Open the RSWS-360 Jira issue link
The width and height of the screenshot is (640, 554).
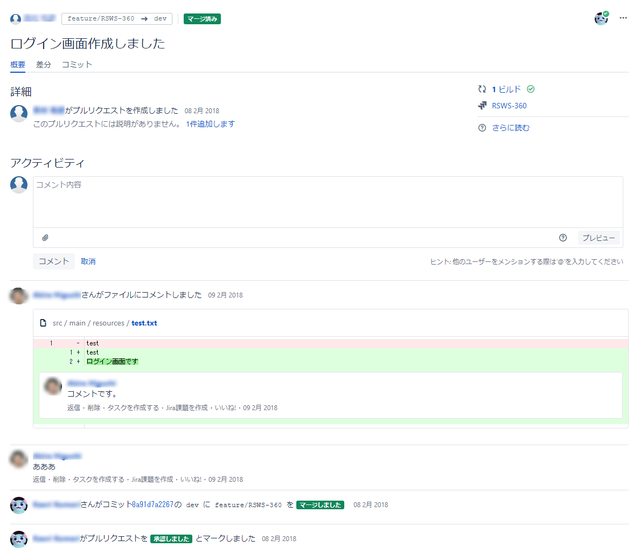pyautogui.click(x=509, y=106)
